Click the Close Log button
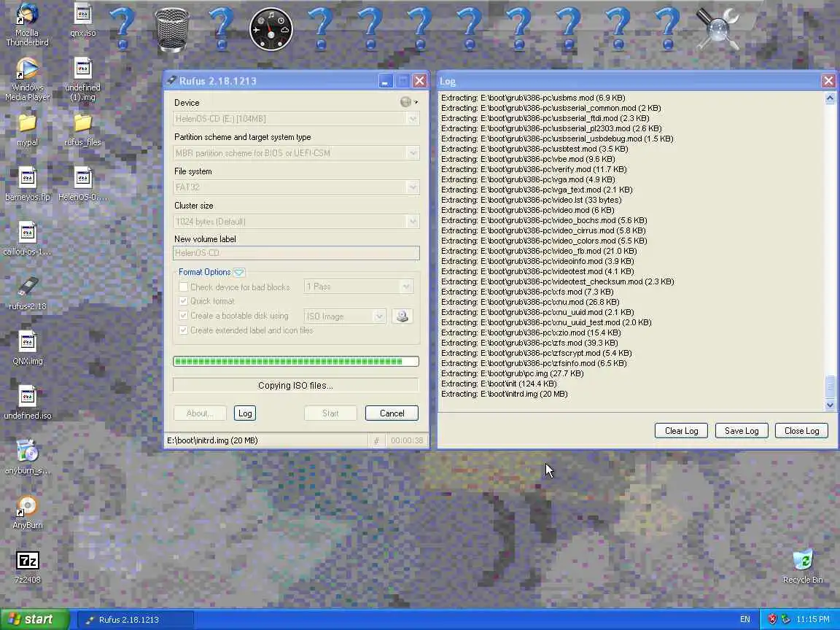 click(801, 431)
